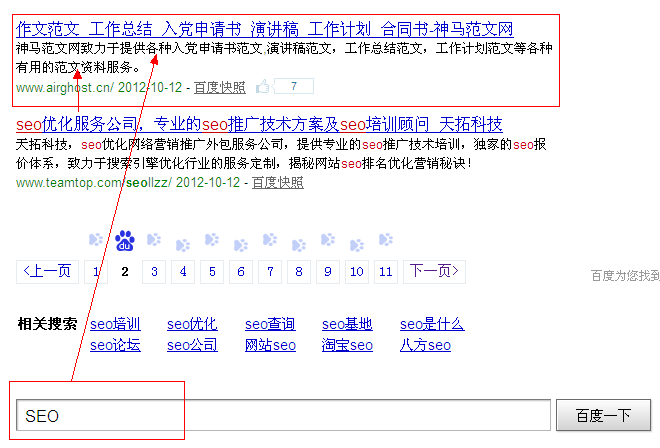This screenshot has height=448, width=660.
Task: Go to results page 9
Action: (327, 271)
